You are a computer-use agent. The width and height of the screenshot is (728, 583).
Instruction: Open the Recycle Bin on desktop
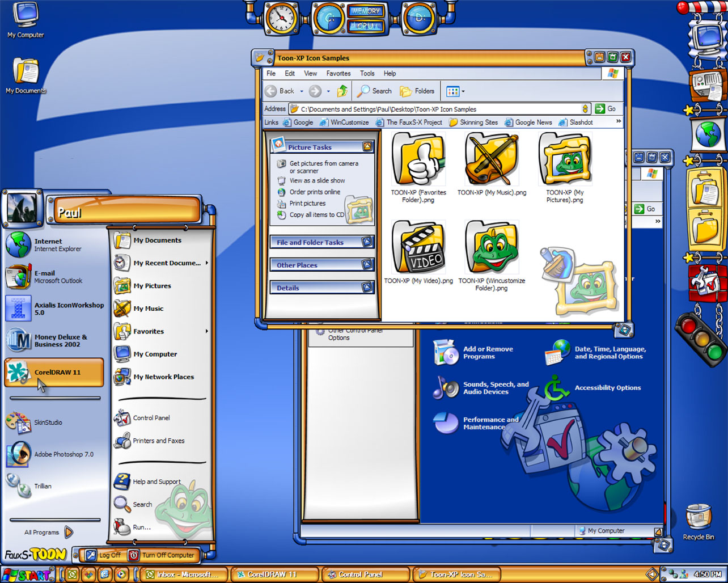point(698,522)
